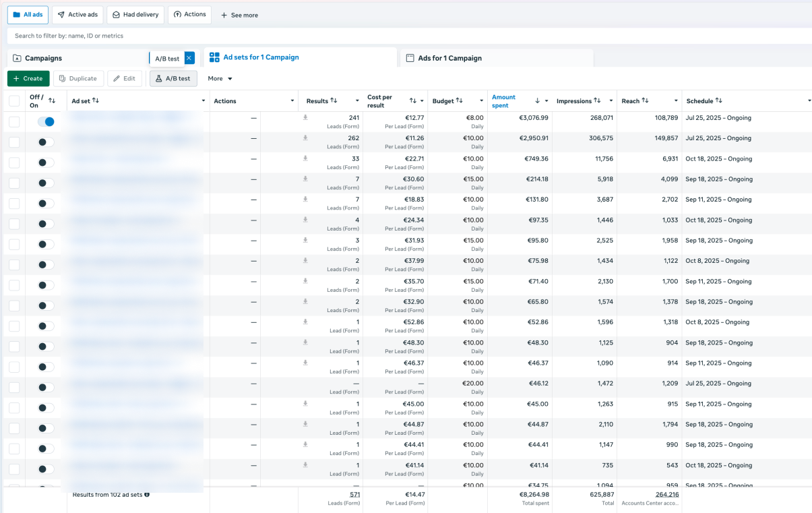
Task: Click sort arrows icon on Reach column
Action: click(x=645, y=100)
